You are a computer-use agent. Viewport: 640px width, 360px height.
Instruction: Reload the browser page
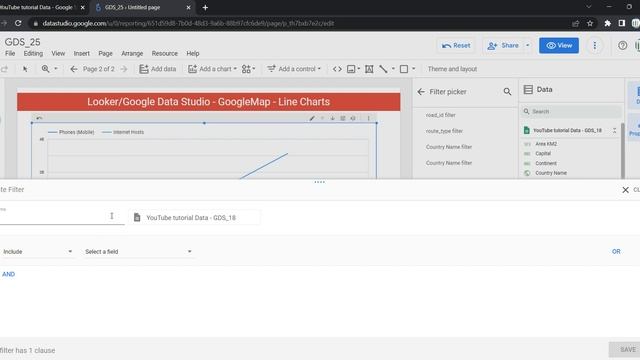click(x=18, y=23)
